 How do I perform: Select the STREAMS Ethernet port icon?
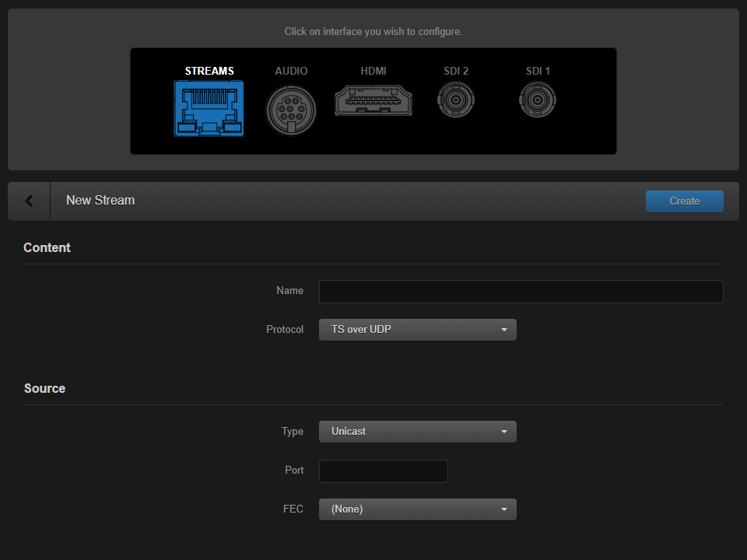(x=209, y=109)
